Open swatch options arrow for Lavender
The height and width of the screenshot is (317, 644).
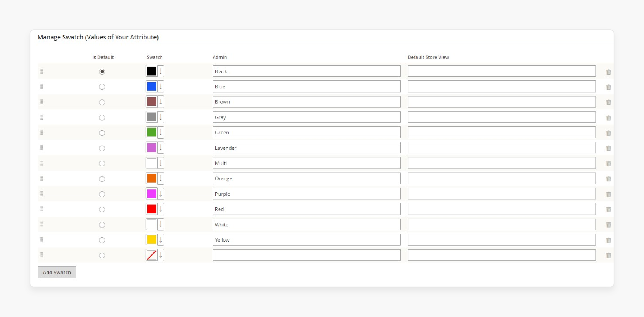point(161,147)
